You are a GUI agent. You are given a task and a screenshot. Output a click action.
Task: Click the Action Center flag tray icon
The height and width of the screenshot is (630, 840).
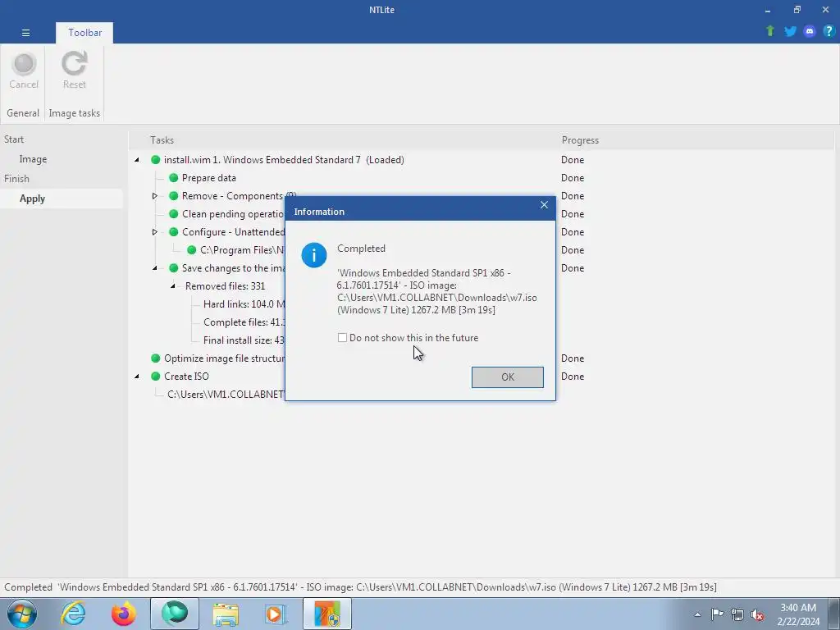click(717, 614)
